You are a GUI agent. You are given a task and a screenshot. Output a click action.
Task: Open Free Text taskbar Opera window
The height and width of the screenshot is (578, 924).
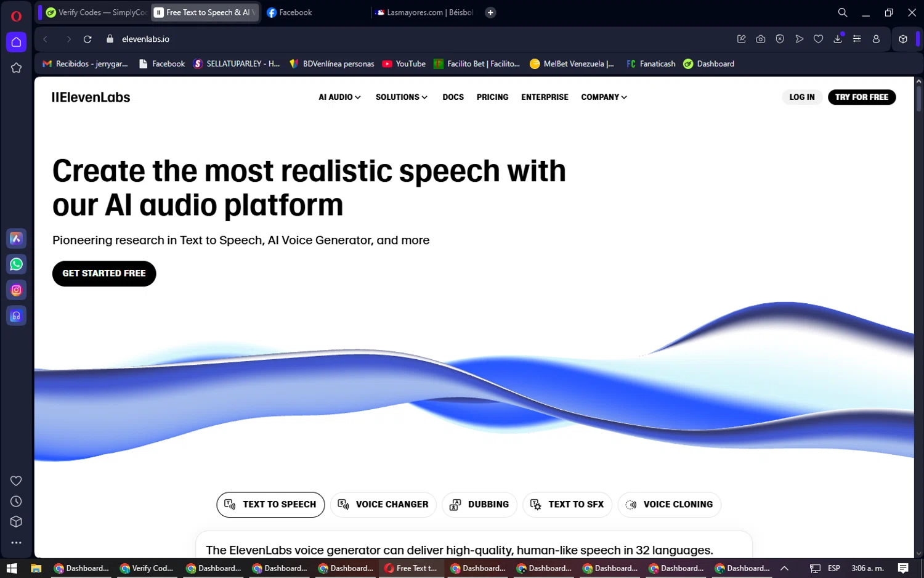coord(411,568)
